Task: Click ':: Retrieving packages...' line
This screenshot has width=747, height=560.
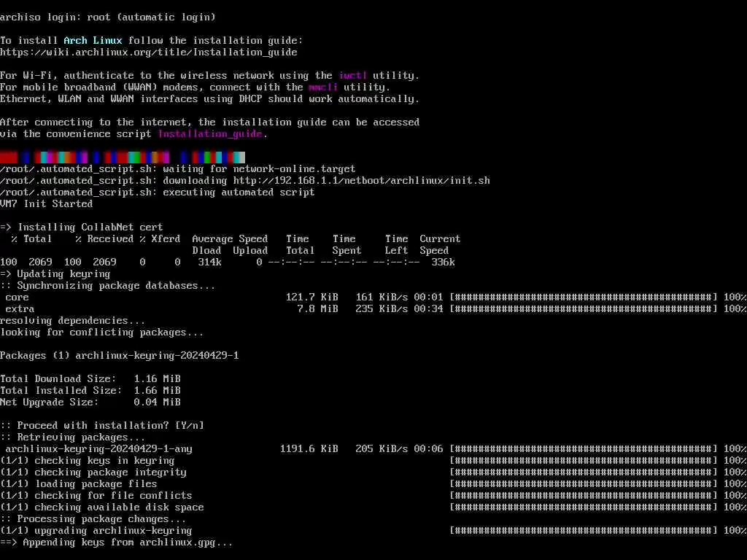Action: pyautogui.click(x=72, y=437)
